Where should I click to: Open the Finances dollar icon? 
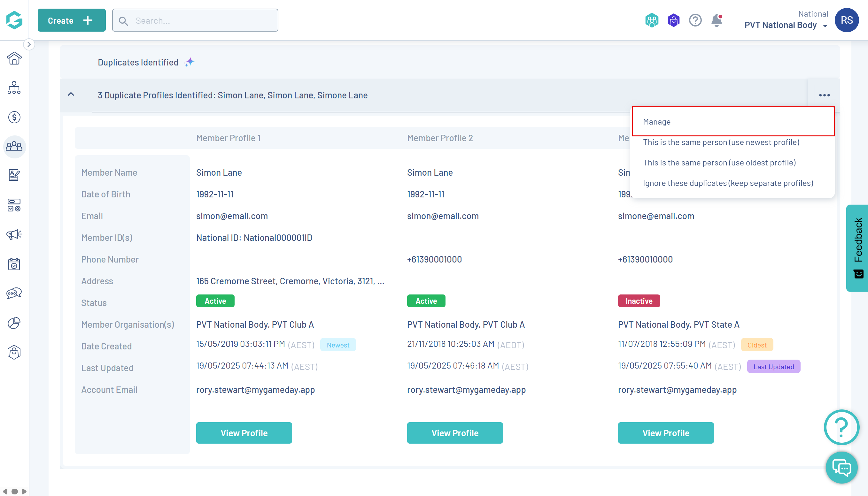click(x=14, y=117)
